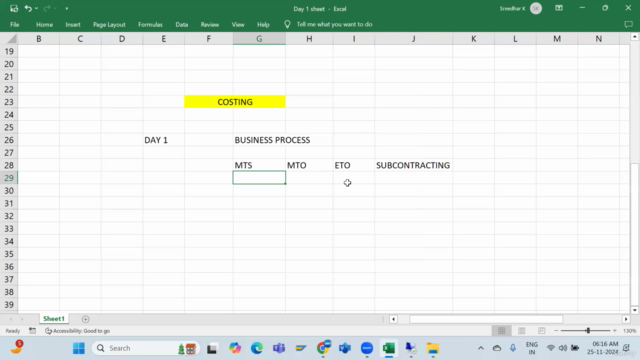
Task: Select row 23 header
Action: [x=9, y=102]
